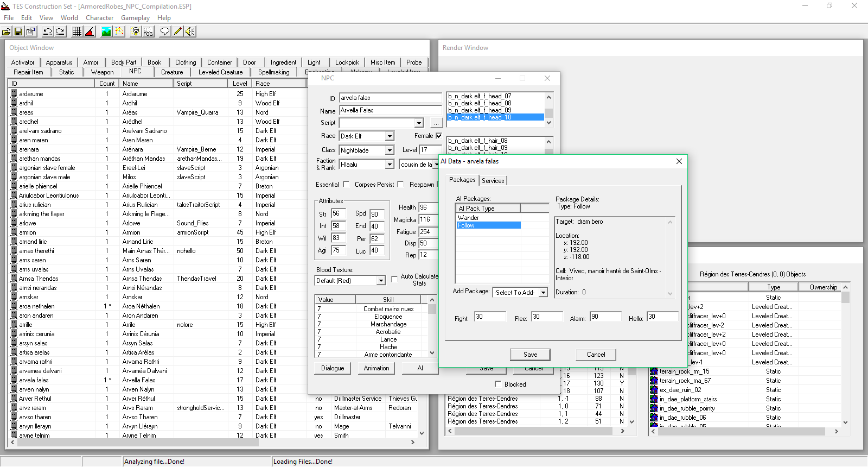The image size is (868, 467).
Task: Click Cancel in AI Data dialog
Action: [x=596, y=355]
